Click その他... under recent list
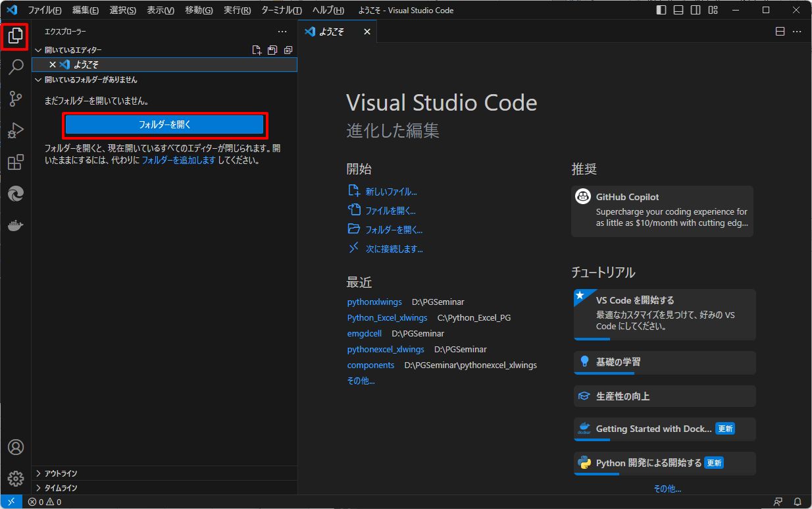This screenshot has height=509, width=812. pyautogui.click(x=361, y=381)
